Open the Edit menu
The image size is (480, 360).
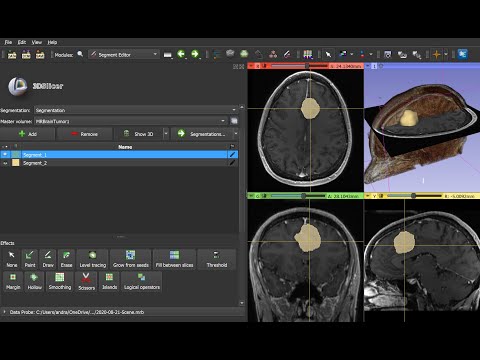pos(22,42)
